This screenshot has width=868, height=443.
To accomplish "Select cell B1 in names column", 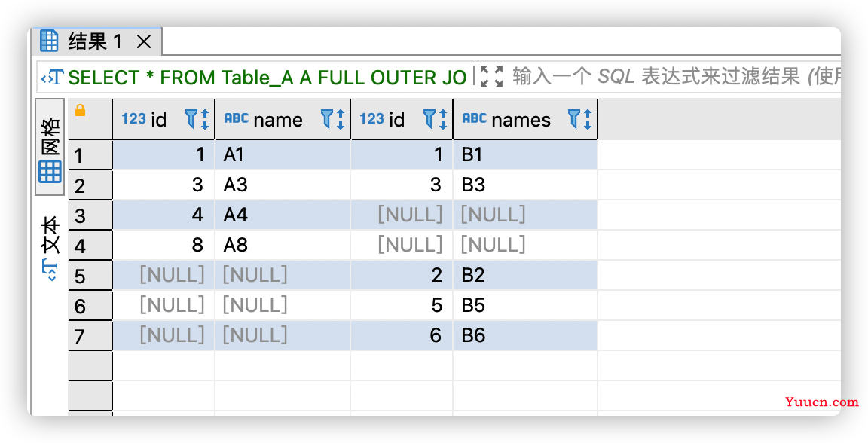I will 525,154.
